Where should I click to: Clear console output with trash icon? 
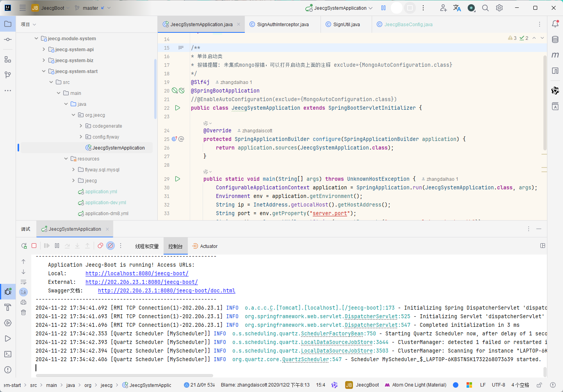pos(23,312)
